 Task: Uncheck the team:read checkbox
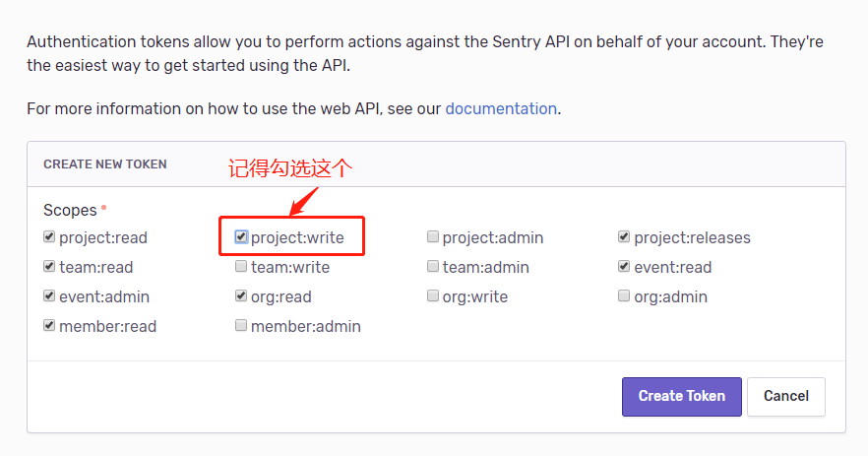coord(49,267)
